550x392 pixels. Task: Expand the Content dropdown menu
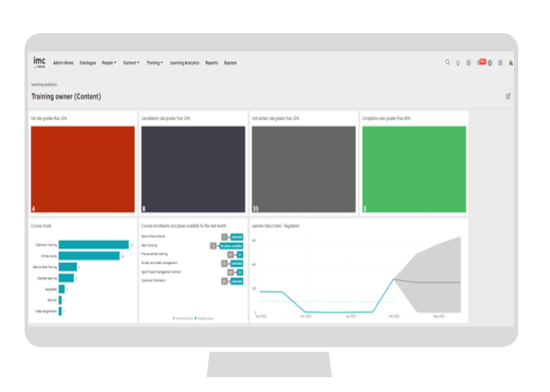tap(131, 63)
